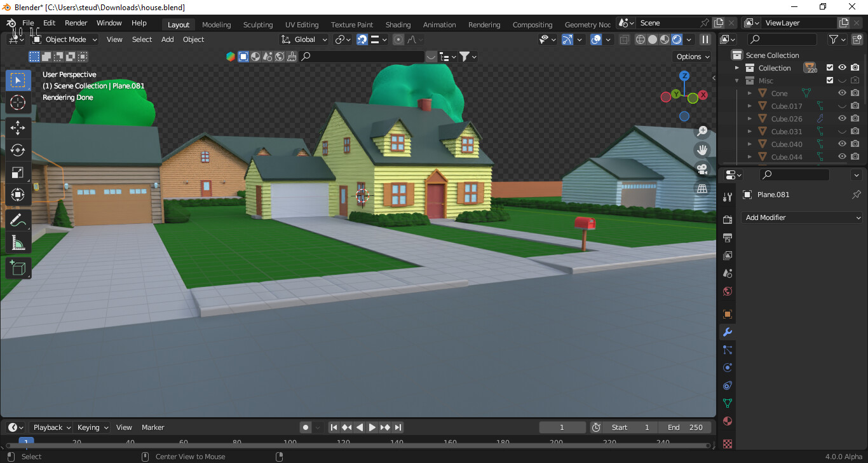This screenshot has width=868, height=463.
Task: Open timeline Marker menu
Action: point(153,427)
